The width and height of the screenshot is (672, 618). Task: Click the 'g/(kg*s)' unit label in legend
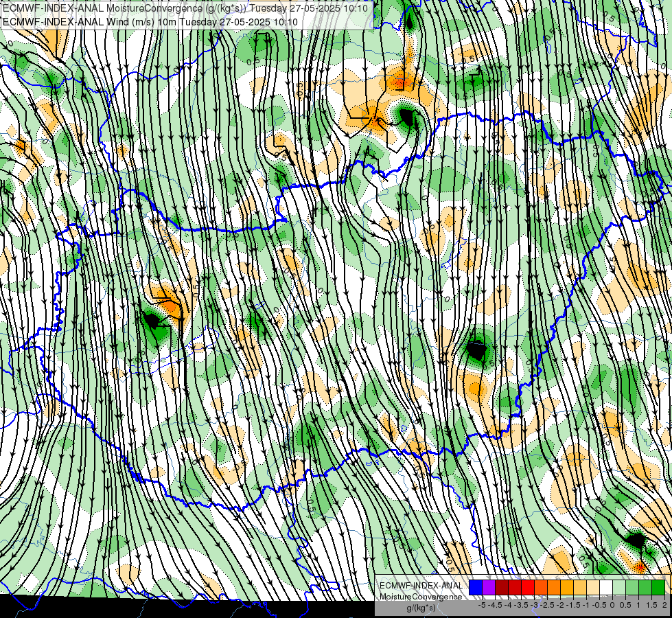point(421,608)
